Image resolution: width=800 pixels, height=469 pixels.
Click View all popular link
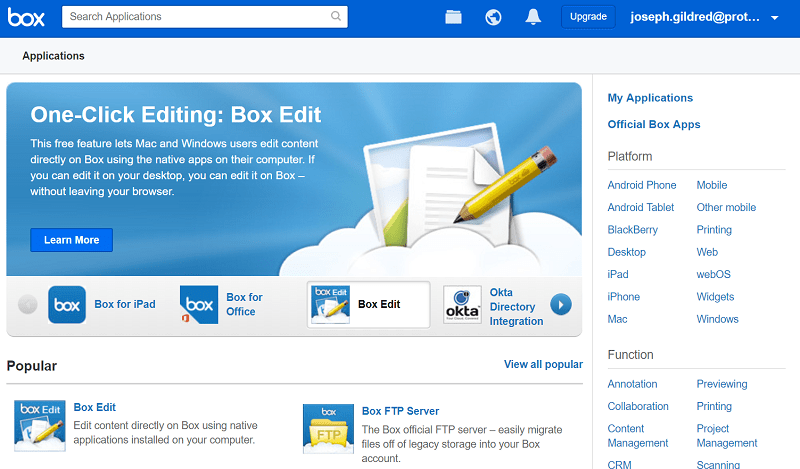point(543,364)
